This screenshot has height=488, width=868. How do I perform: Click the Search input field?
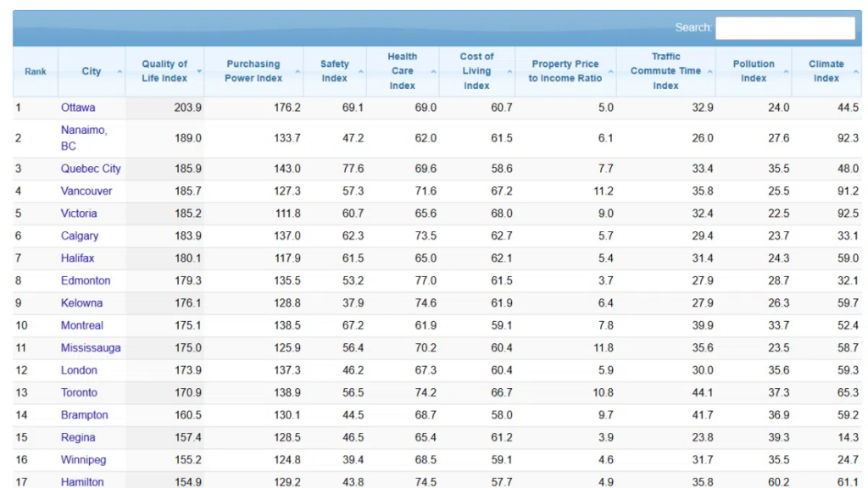coord(785,28)
